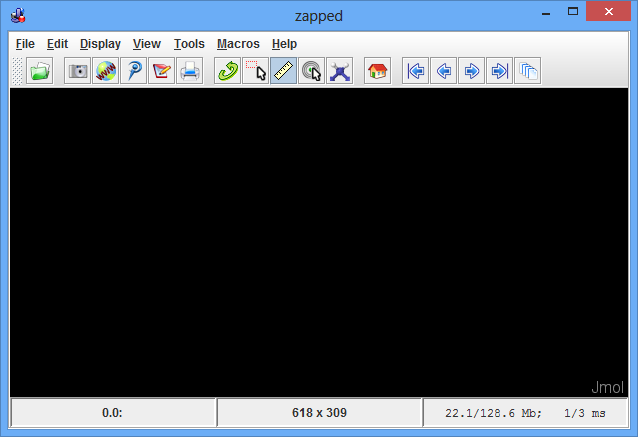The width and height of the screenshot is (638, 437).
Task: Minimize the zapped window
Action: (546, 12)
